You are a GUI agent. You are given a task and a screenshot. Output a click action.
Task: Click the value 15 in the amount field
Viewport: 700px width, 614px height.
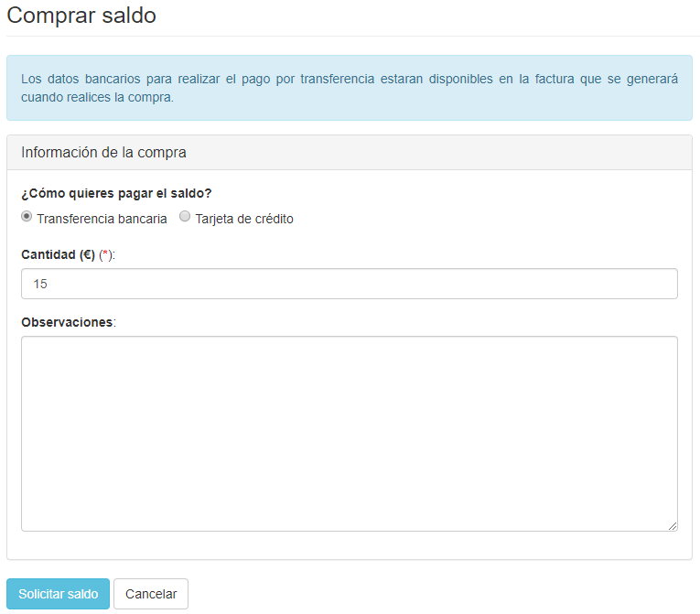pos(40,284)
